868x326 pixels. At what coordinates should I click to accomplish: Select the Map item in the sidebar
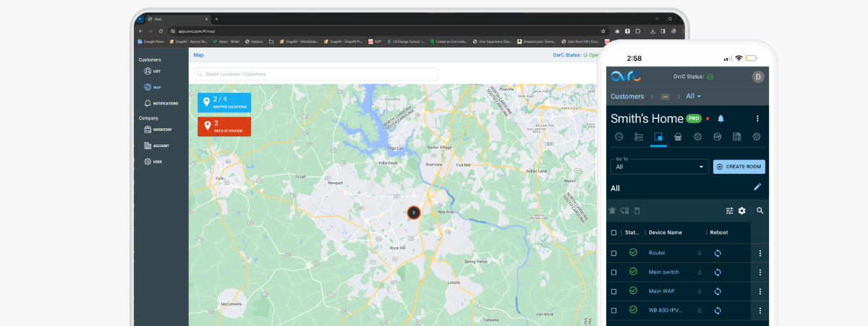152,87
